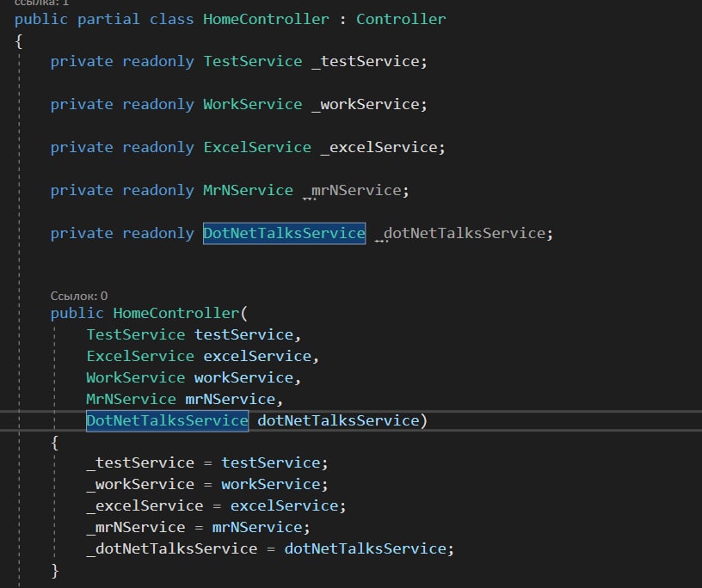Click MrNService type in the private readonly field
The height and width of the screenshot is (588, 702).
tap(248, 190)
